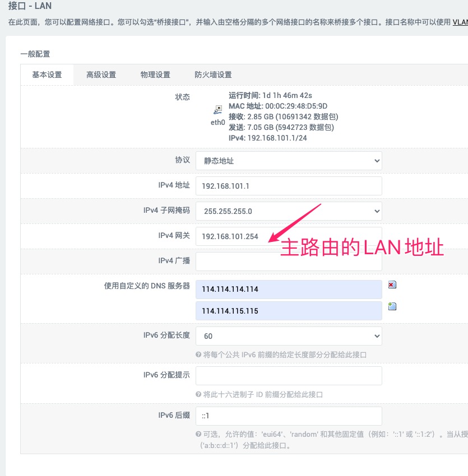This screenshot has width=468, height=476.
Task: Click the empty IPv4 广播 input field
Action: pos(289,262)
